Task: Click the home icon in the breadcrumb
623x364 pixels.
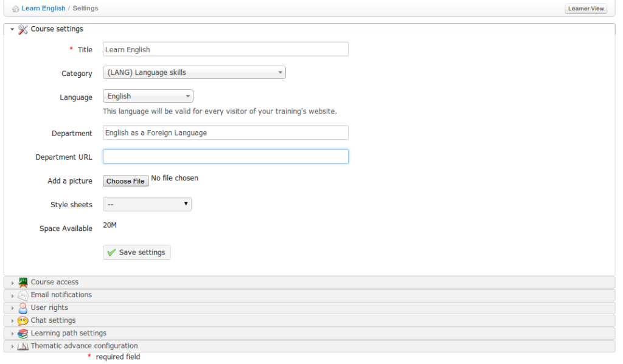Action: click(x=15, y=9)
